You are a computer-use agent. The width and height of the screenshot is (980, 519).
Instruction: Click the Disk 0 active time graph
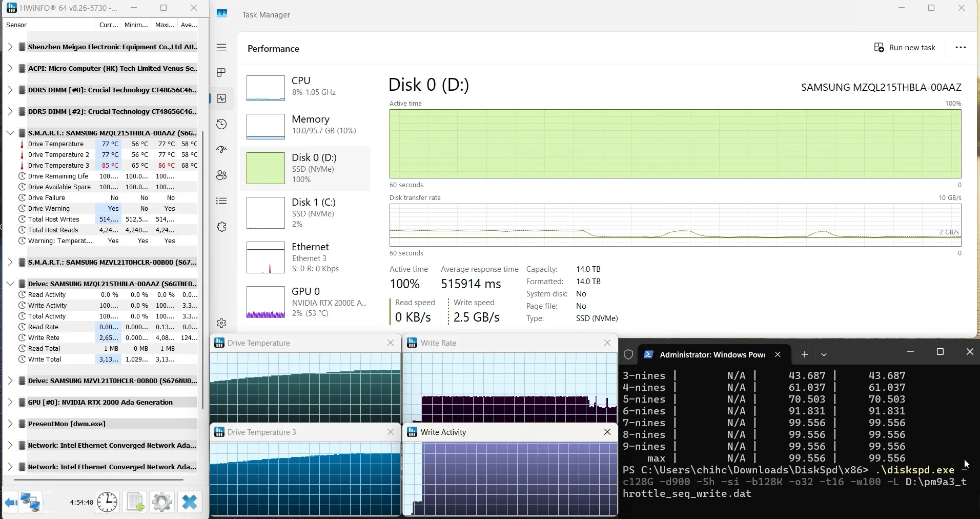[x=675, y=144]
